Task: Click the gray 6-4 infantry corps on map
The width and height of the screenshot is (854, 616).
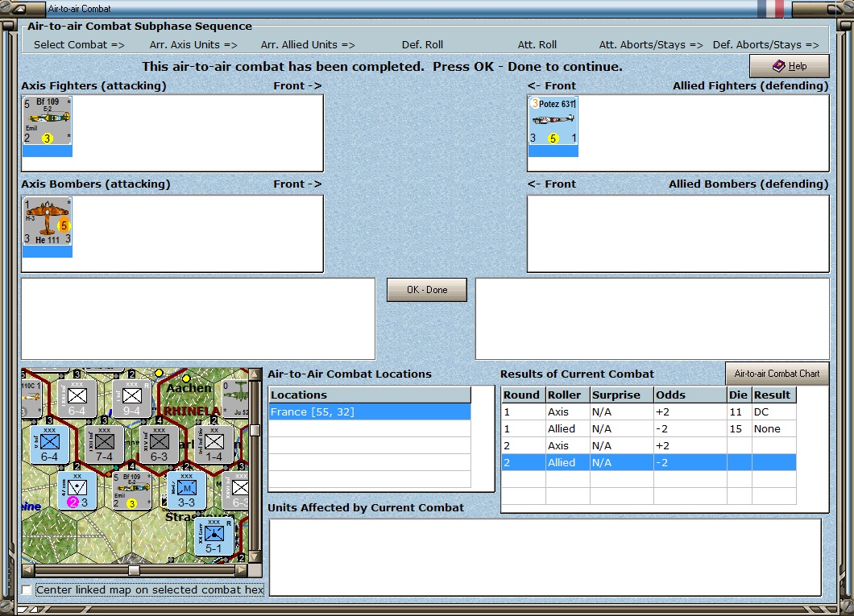Action: (x=77, y=399)
